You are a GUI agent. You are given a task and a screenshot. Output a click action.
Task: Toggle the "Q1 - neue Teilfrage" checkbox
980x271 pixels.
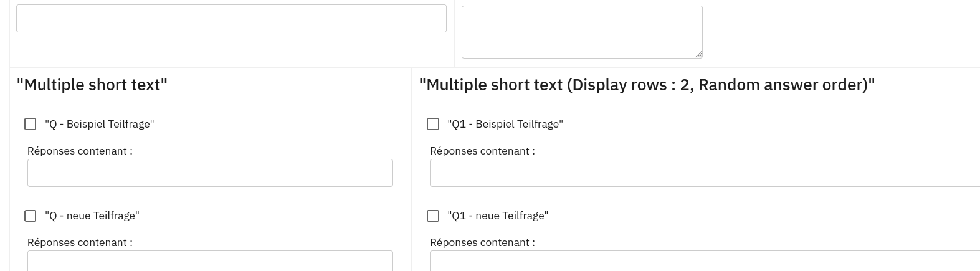click(433, 216)
